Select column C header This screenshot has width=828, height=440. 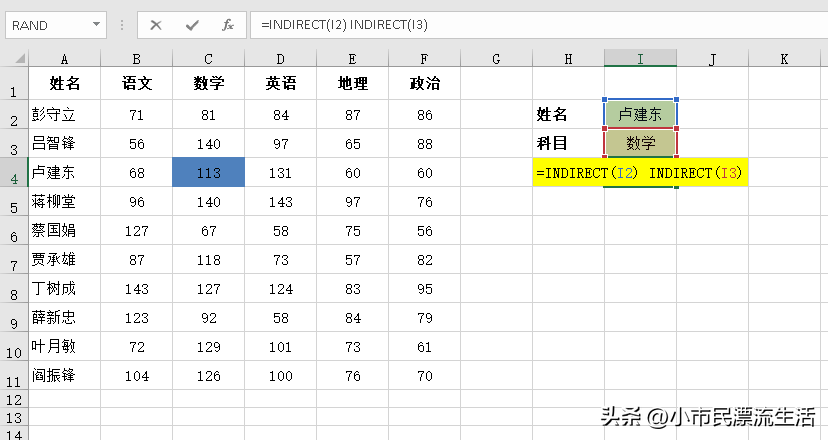click(209, 58)
